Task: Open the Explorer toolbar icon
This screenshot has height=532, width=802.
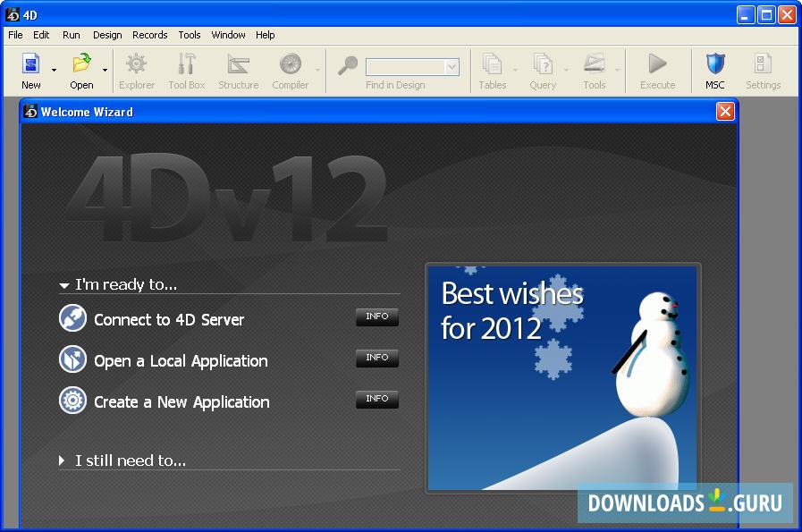Action: 136,64
